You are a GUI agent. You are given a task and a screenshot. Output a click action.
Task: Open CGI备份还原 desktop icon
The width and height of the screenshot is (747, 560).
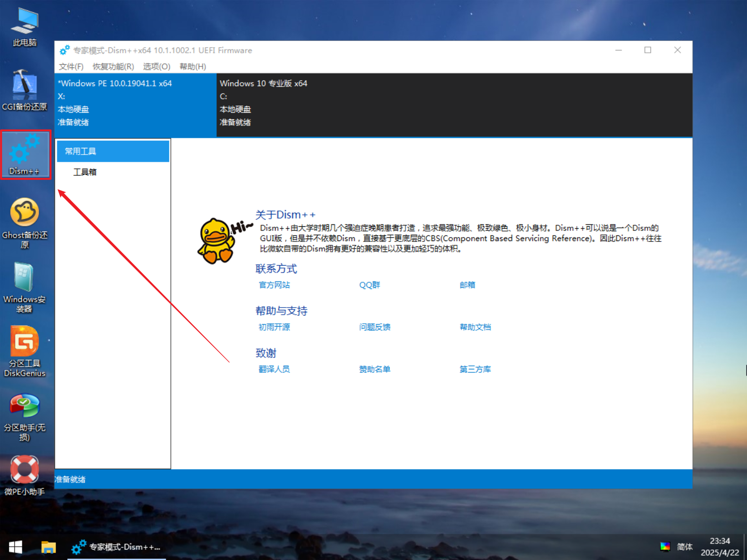tap(25, 90)
